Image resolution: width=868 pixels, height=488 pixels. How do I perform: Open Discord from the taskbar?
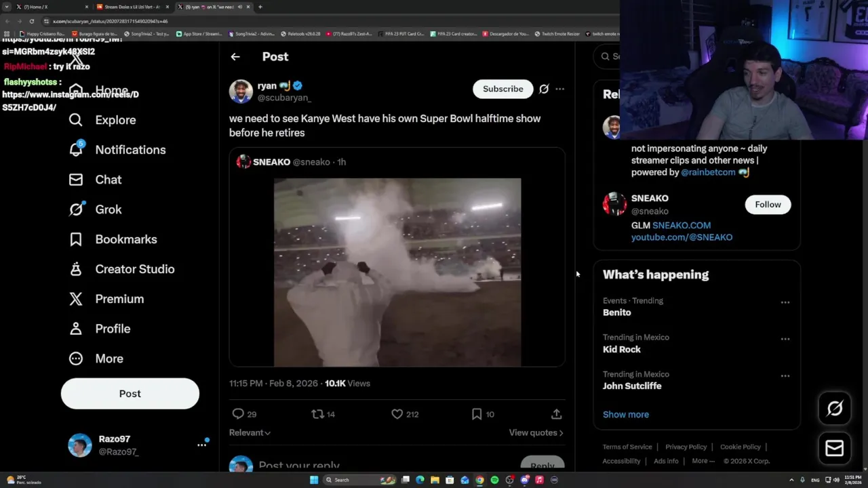pyautogui.click(x=524, y=480)
